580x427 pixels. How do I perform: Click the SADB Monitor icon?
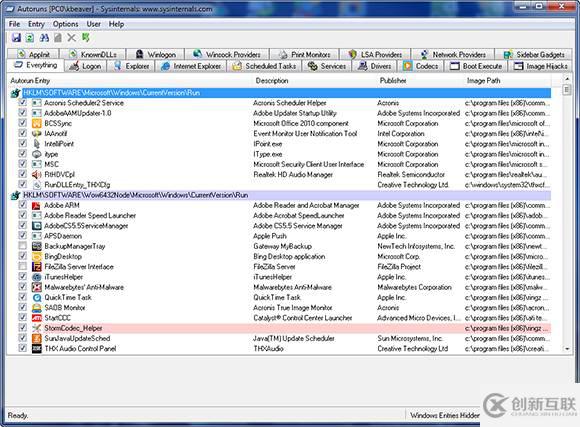(37, 307)
